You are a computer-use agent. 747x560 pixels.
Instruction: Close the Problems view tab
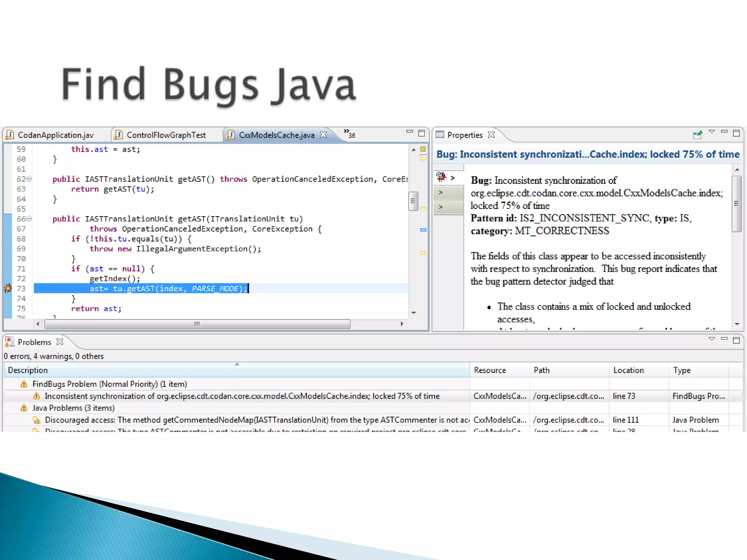[60, 342]
